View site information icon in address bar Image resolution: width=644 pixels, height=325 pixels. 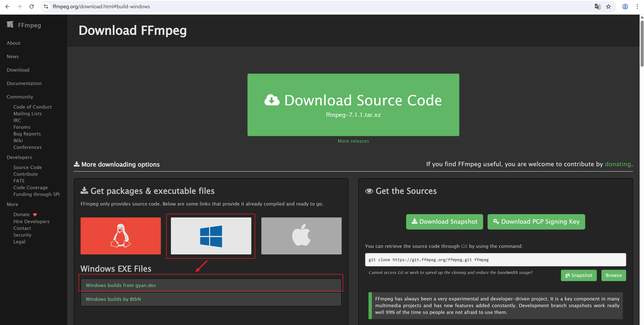click(46, 7)
